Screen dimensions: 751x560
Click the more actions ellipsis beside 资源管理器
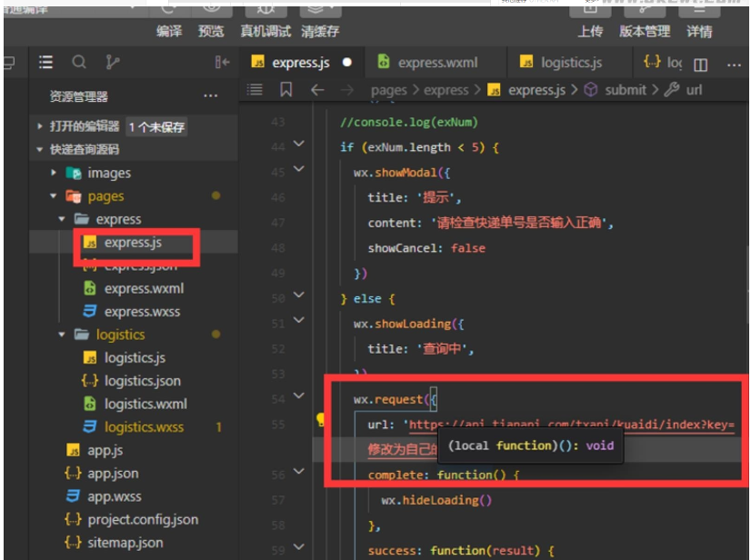click(211, 96)
